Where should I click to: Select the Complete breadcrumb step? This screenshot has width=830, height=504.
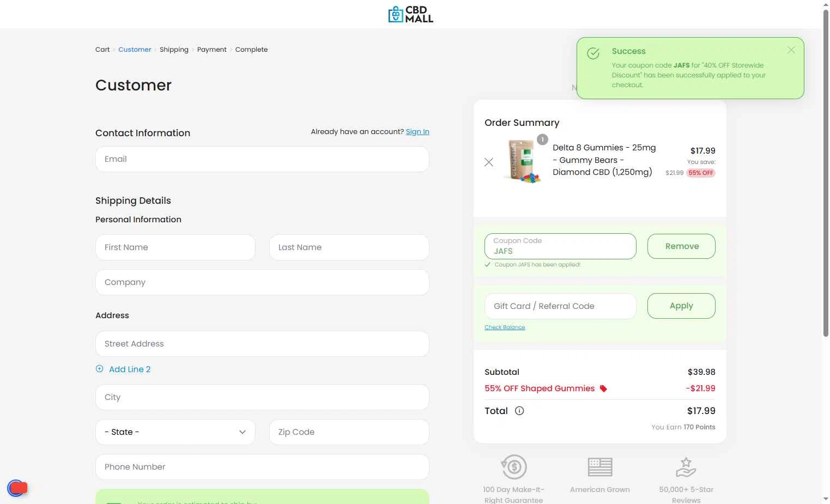tap(251, 50)
